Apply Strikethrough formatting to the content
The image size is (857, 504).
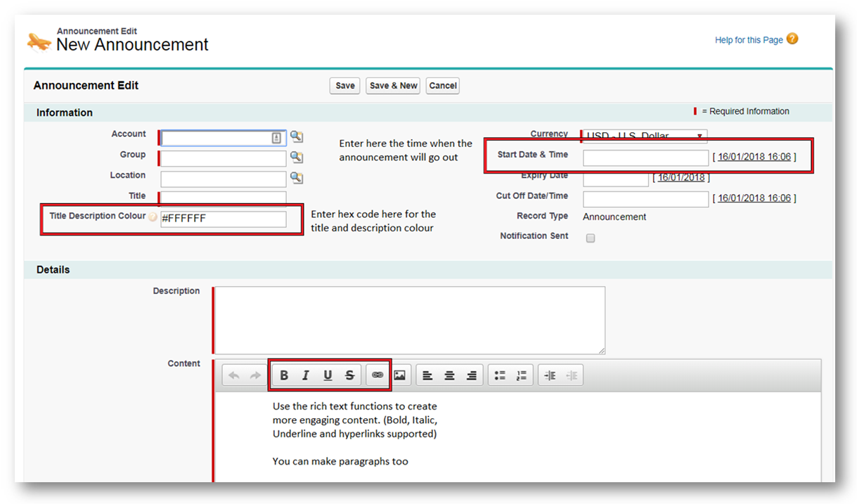coord(349,375)
